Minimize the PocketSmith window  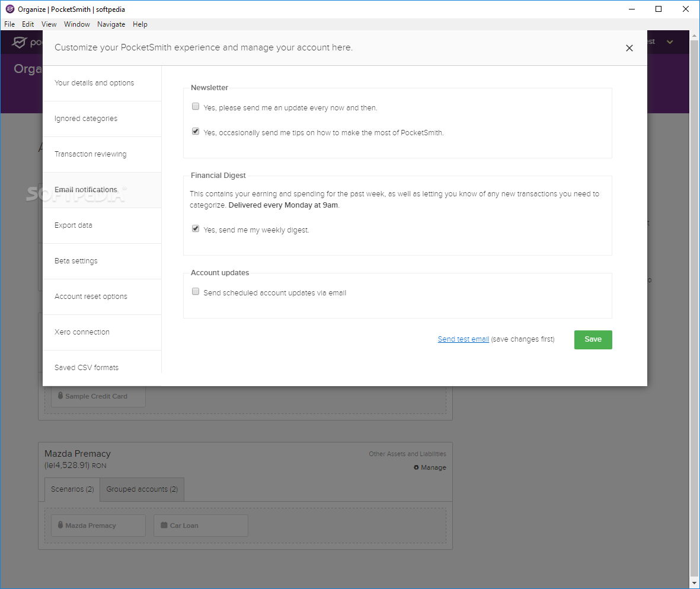click(x=632, y=9)
